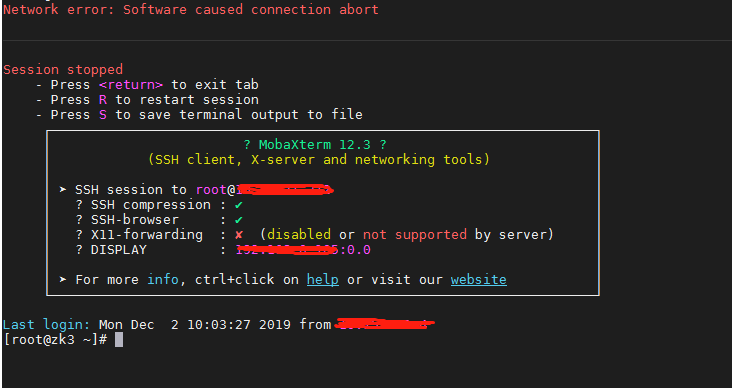Image resolution: width=732 pixels, height=388 pixels.
Task: Click the cyan 'info' word in banner
Action: [163, 280]
